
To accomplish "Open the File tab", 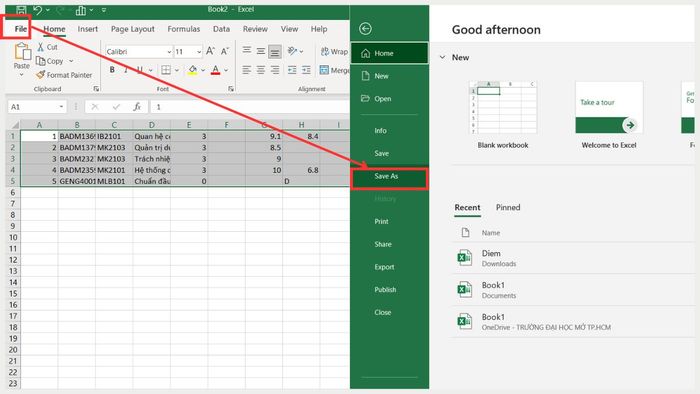I will (x=21, y=29).
